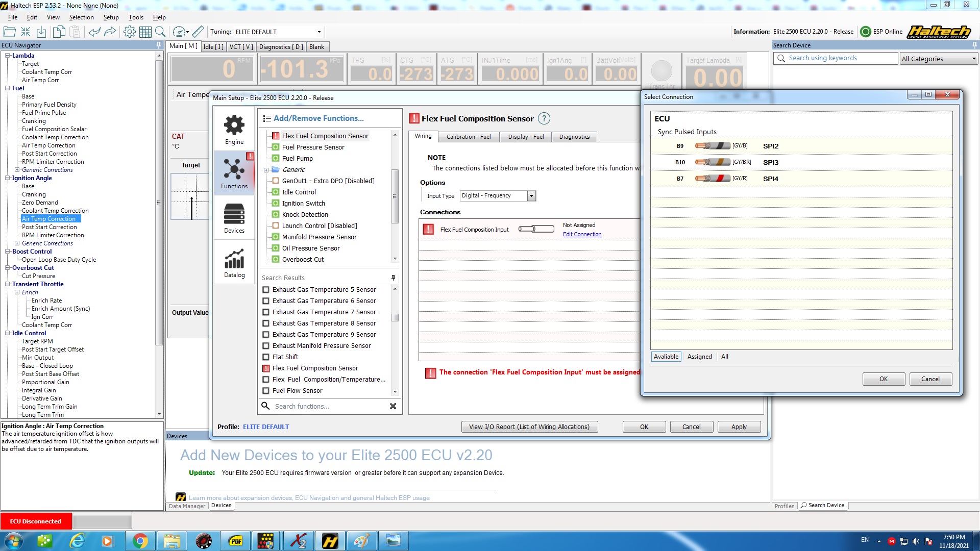
Task: Click the inward-arrows toolbar icon
Action: pos(26,32)
